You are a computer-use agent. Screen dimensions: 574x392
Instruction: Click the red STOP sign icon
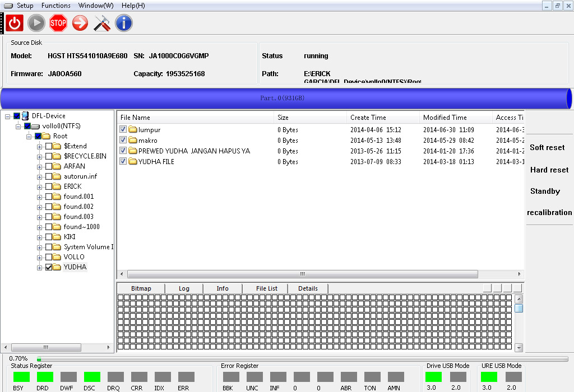point(58,23)
